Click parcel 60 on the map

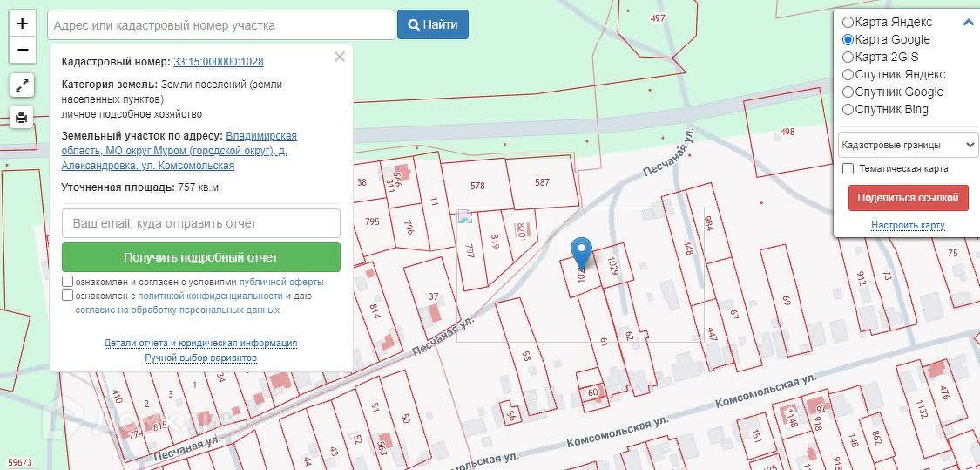593,392
